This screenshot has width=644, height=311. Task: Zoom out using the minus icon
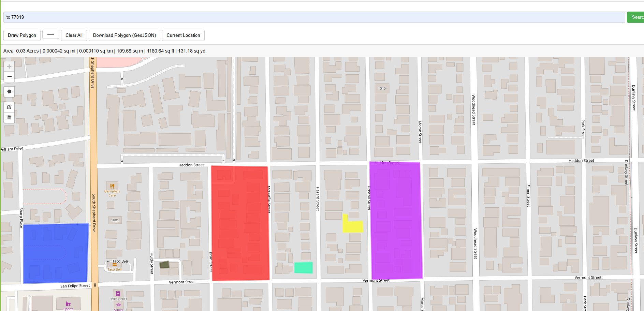[9, 76]
